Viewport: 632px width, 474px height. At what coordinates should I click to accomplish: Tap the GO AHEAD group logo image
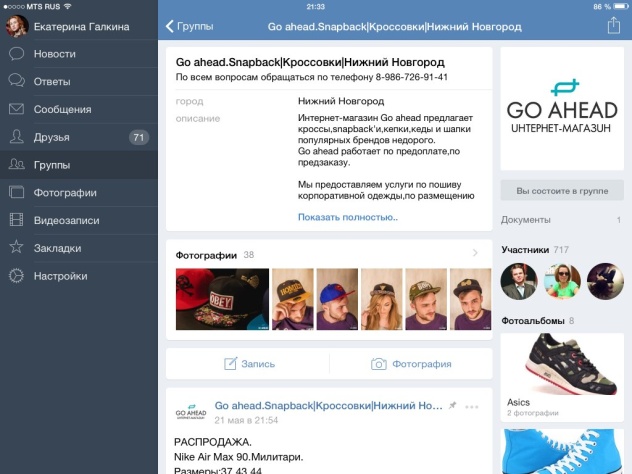562,109
